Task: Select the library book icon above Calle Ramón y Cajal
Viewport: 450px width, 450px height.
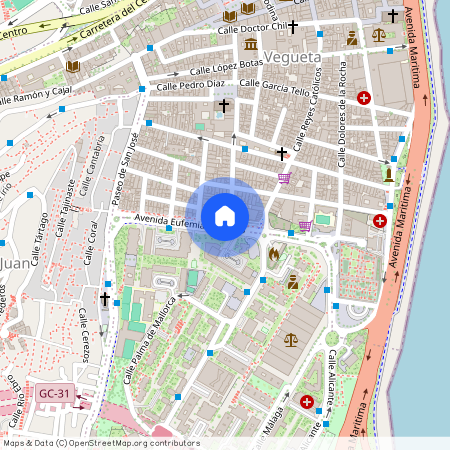Action: point(73,67)
